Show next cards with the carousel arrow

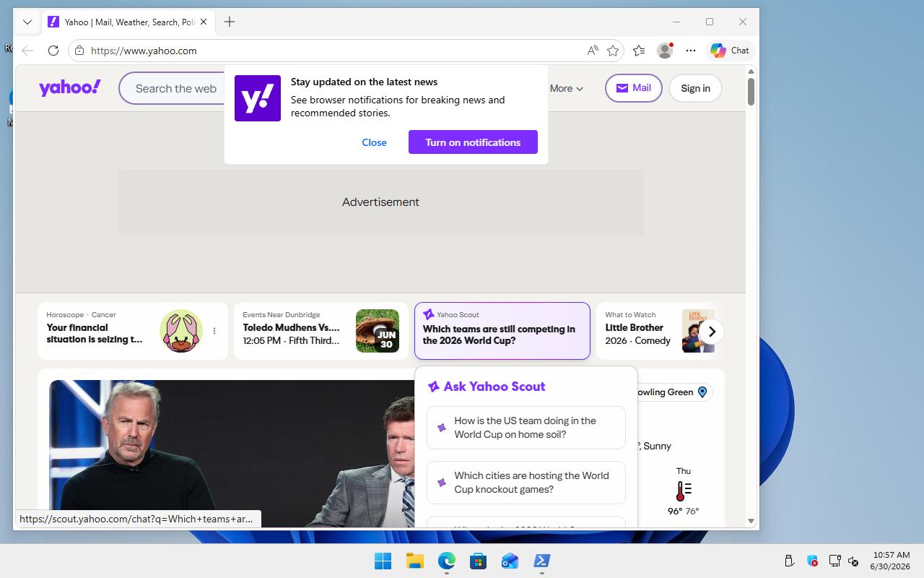(x=712, y=332)
